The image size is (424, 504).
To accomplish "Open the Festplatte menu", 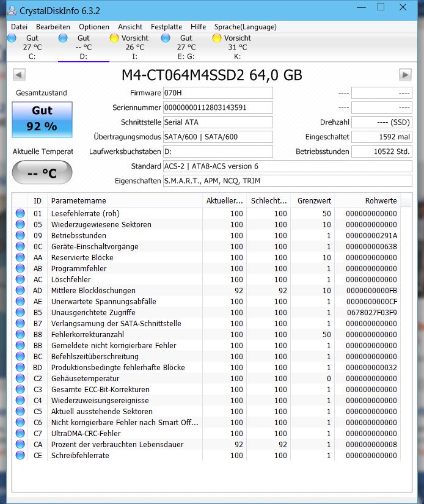I will [167, 27].
